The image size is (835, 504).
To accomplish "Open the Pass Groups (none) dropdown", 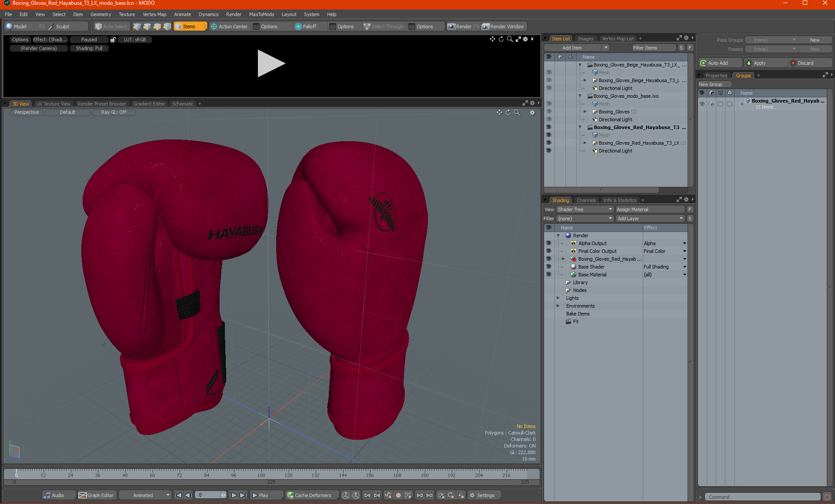I will click(772, 40).
